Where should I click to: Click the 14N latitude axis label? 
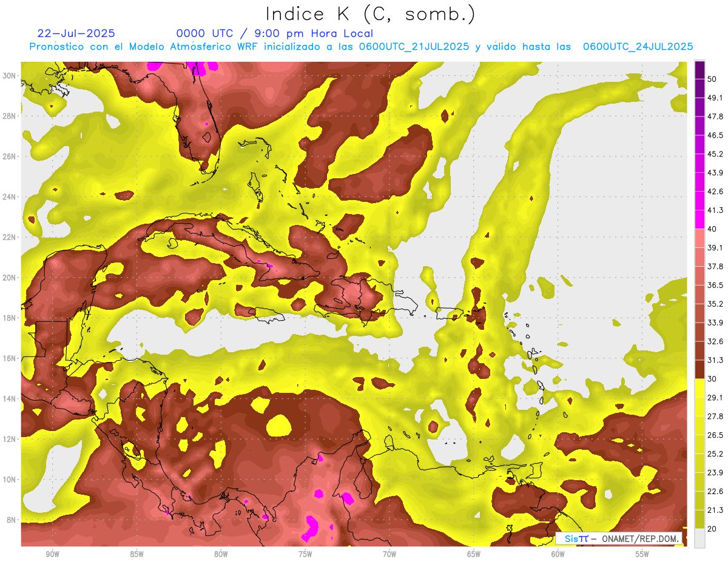click(x=10, y=398)
